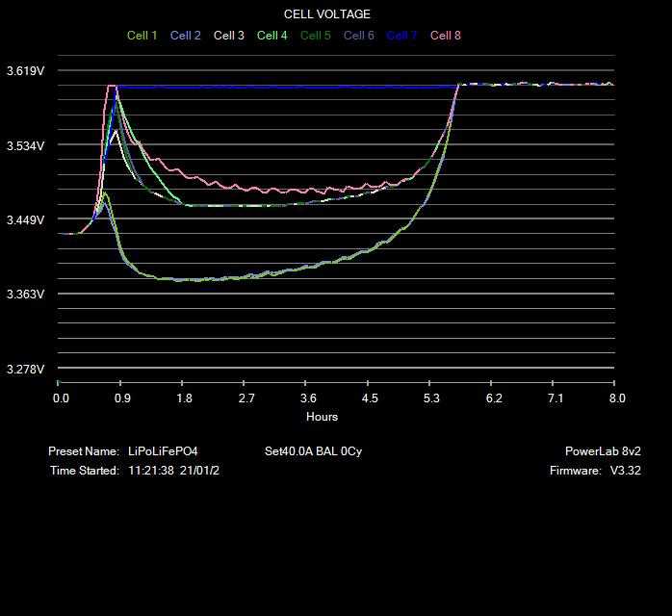Click the 8.0 hour x-axis tick label
The width and height of the screenshot is (672, 616).
click(617, 398)
